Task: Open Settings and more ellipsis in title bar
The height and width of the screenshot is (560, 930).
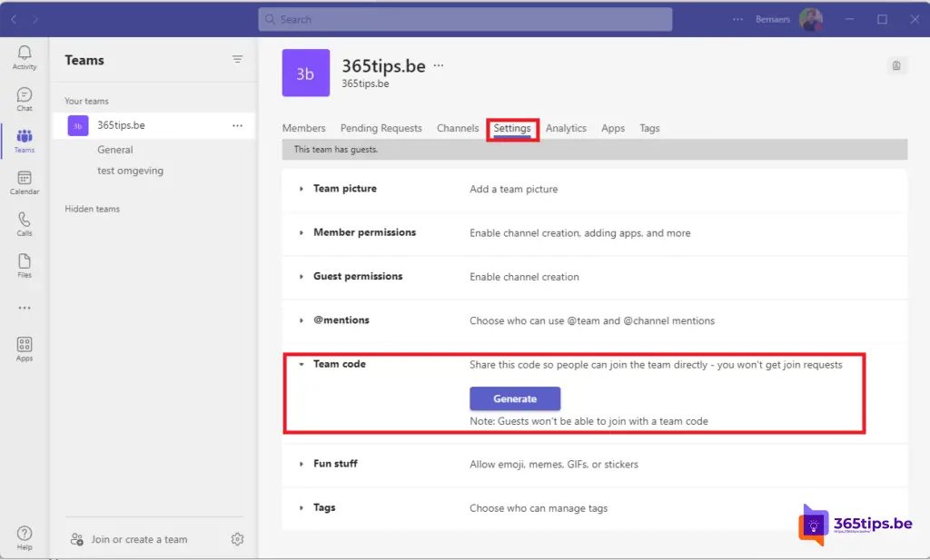Action: tap(737, 19)
